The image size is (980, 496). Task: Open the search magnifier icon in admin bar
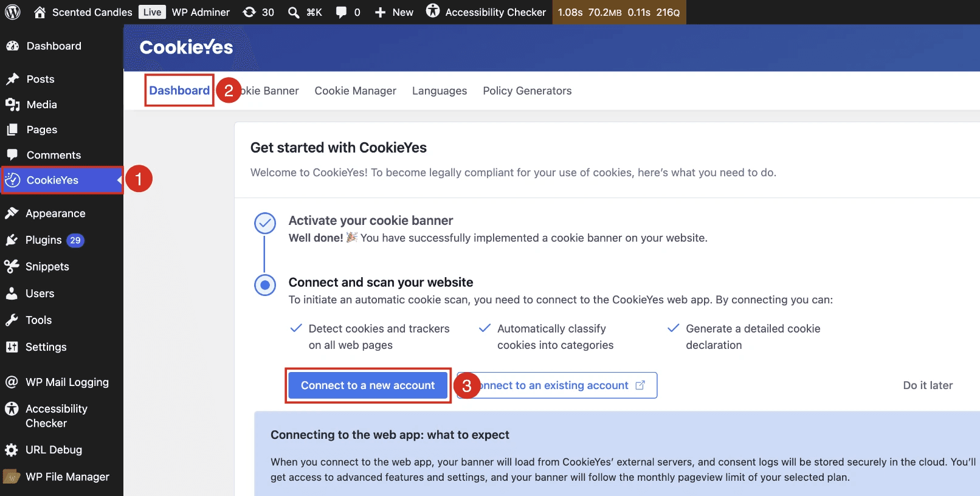pos(294,12)
